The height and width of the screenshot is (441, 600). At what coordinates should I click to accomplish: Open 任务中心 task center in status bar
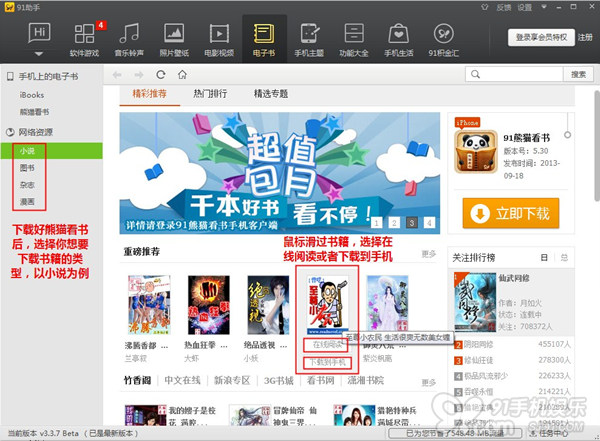point(549,433)
